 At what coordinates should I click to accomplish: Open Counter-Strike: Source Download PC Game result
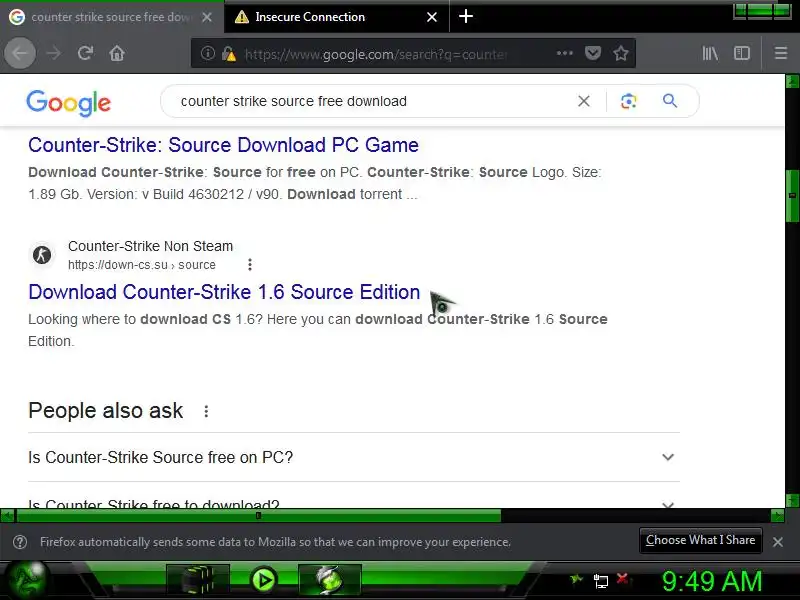tap(223, 145)
